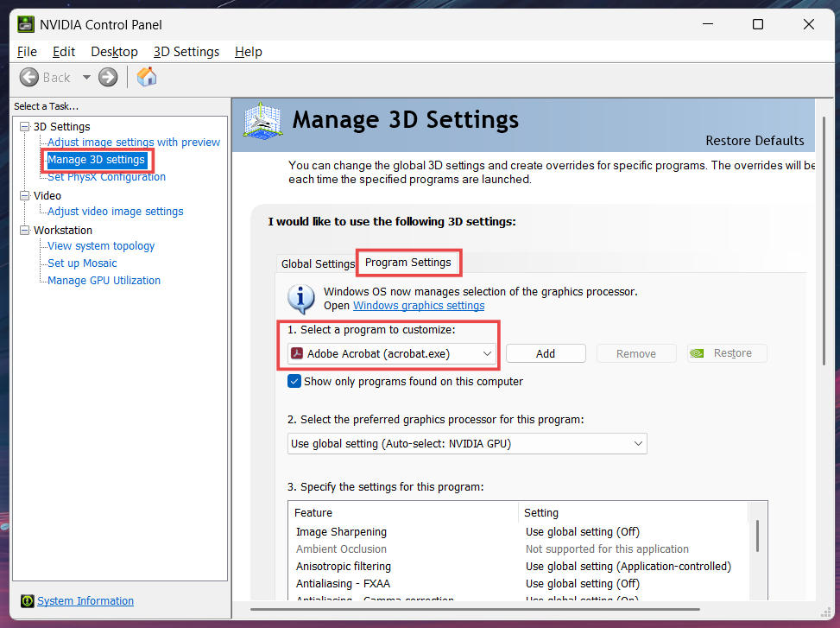Click the Add button
The width and height of the screenshot is (840, 628).
545,352
